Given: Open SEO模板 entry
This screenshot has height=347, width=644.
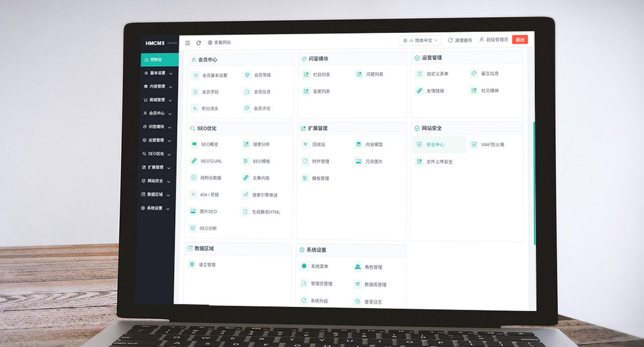Looking at the screenshot, I should pyautogui.click(x=256, y=161).
